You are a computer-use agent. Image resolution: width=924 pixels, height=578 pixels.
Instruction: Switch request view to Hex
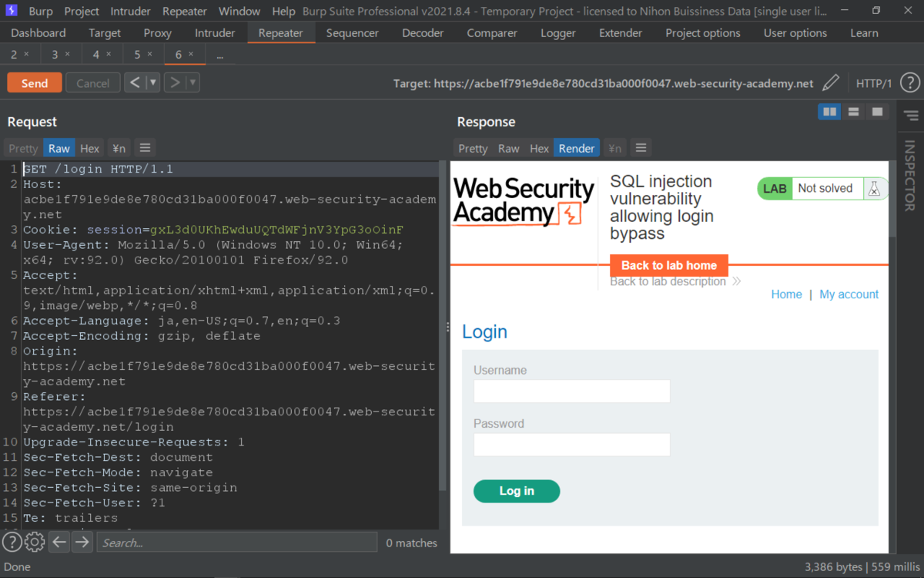[x=90, y=148]
